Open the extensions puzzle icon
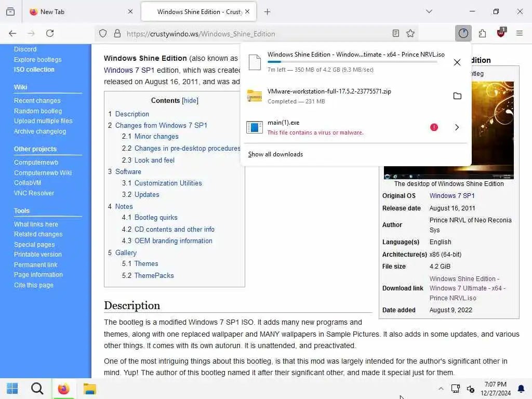532x399 pixels. click(482, 33)
